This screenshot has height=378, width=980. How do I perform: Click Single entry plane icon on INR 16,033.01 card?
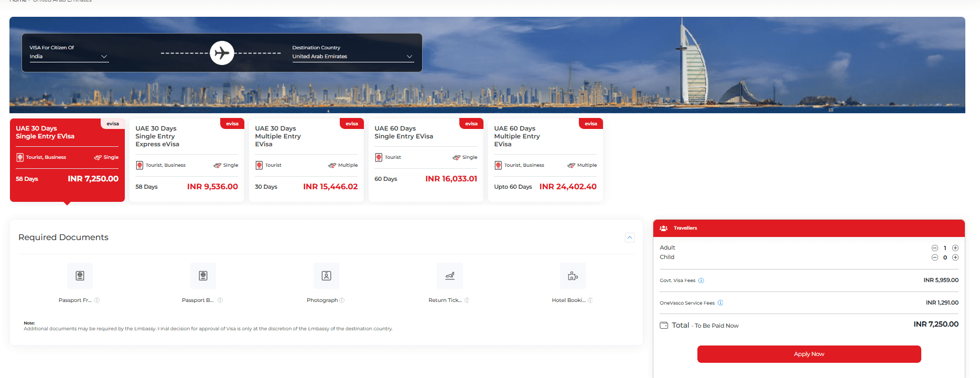click(456, 157)
